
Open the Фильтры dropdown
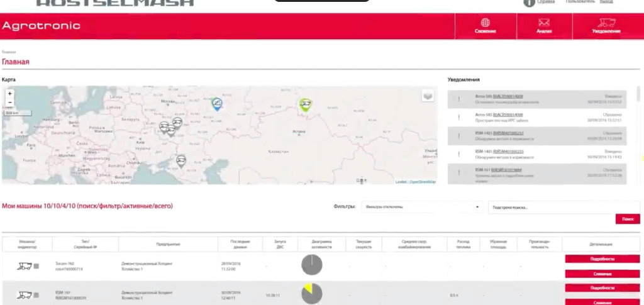[422, 207]
